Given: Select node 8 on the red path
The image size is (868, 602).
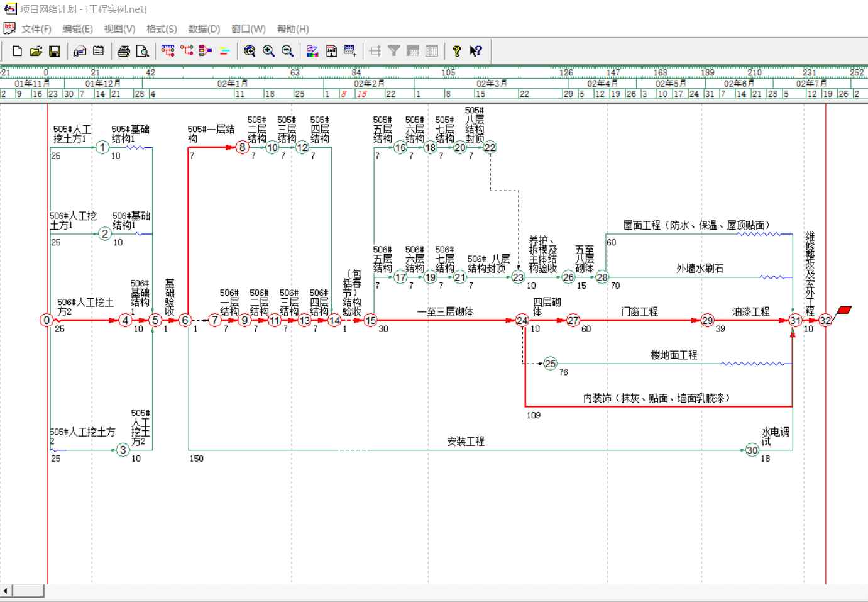Looking at the screenshot, I should (242, 148).
